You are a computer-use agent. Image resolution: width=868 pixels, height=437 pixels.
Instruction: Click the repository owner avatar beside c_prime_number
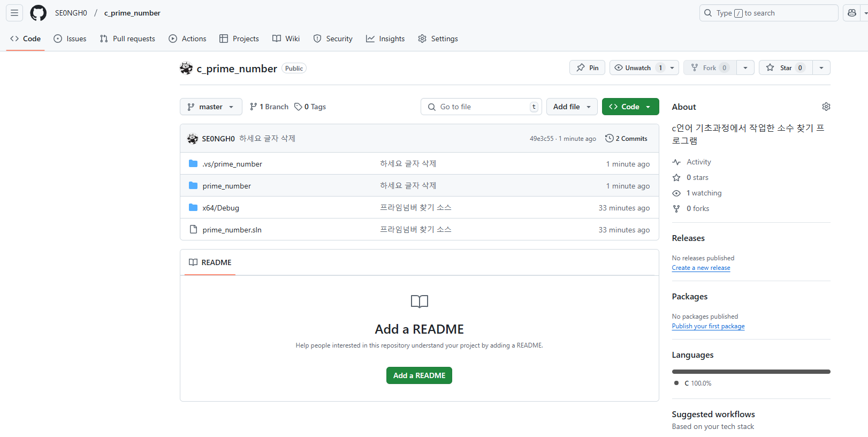(186, 68)
